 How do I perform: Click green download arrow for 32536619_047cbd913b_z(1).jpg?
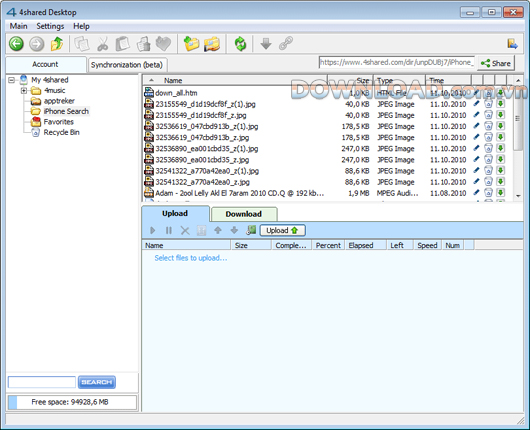click(500, 126)
